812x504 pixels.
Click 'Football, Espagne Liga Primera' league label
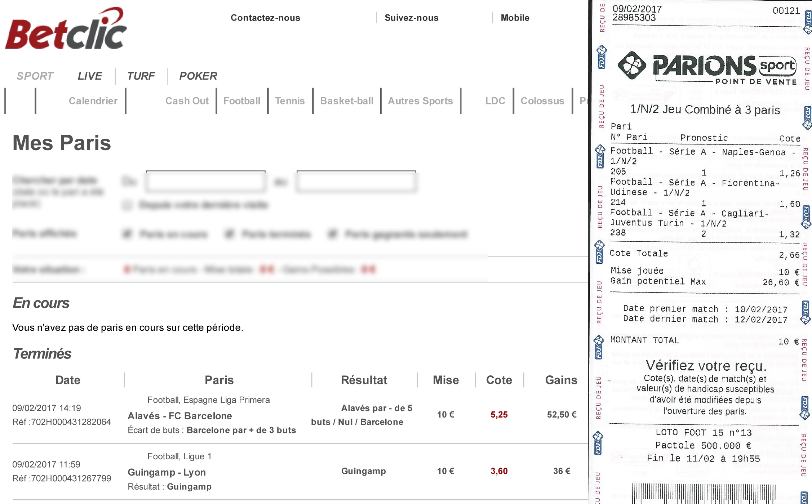click(208, 400)
